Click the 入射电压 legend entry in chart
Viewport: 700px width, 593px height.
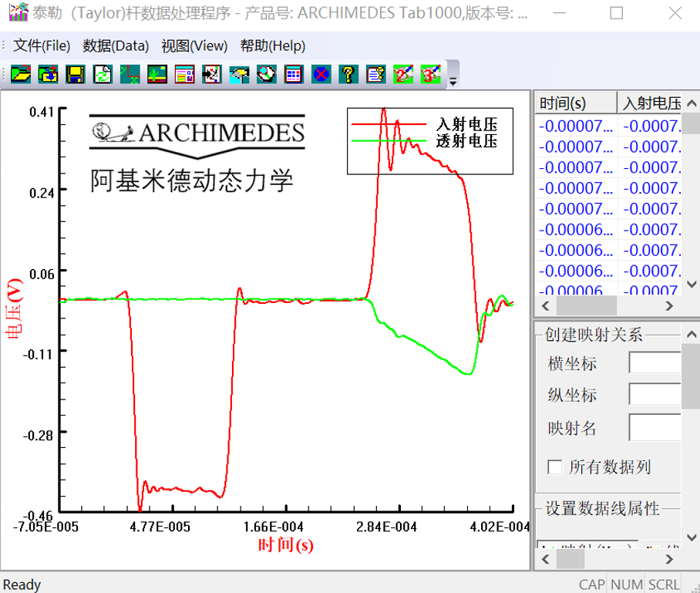pyautogui.click(x=466, y=124)
